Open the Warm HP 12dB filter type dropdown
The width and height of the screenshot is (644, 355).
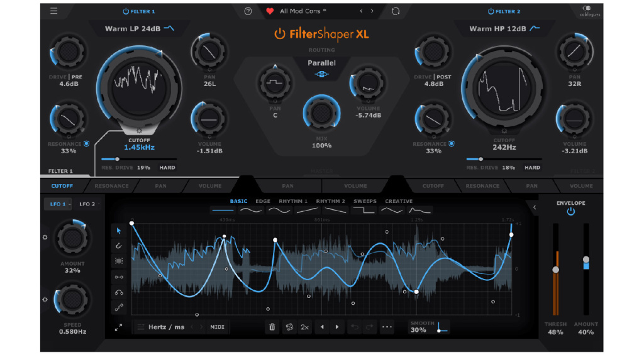click(504, 29)
